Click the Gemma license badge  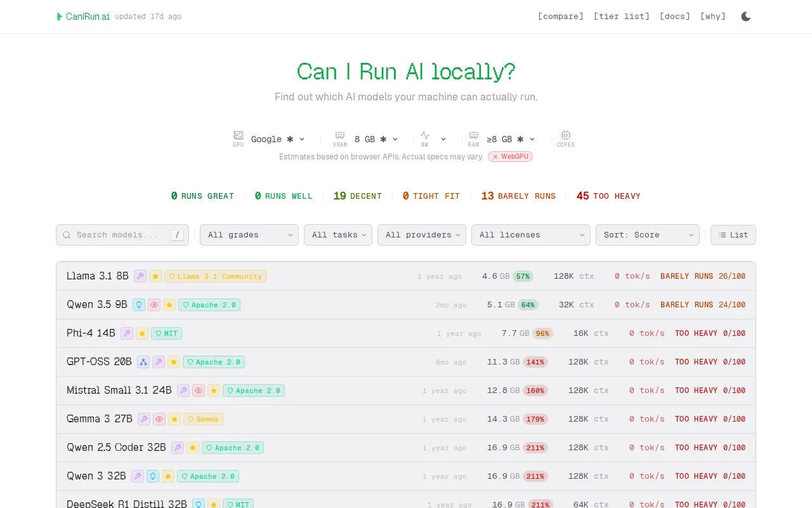coord(204,419)
